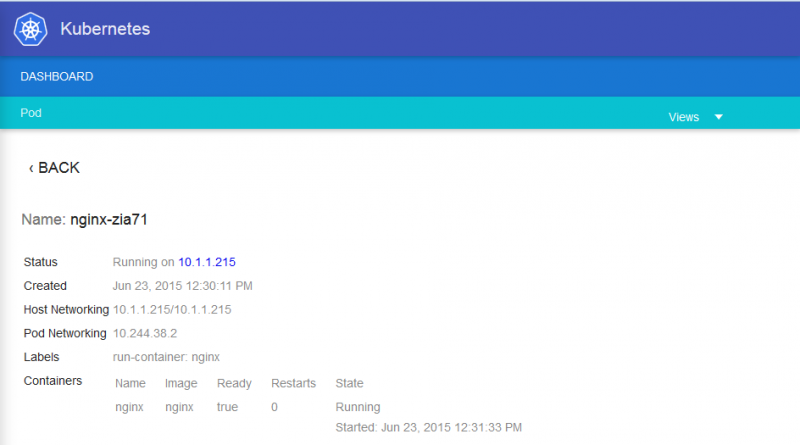Click the label run-container: nginx

point(166,357)
